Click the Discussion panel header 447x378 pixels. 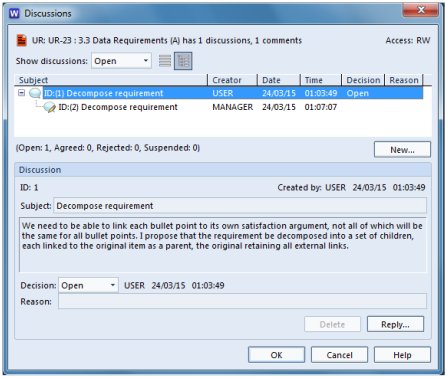click(223, 170)
